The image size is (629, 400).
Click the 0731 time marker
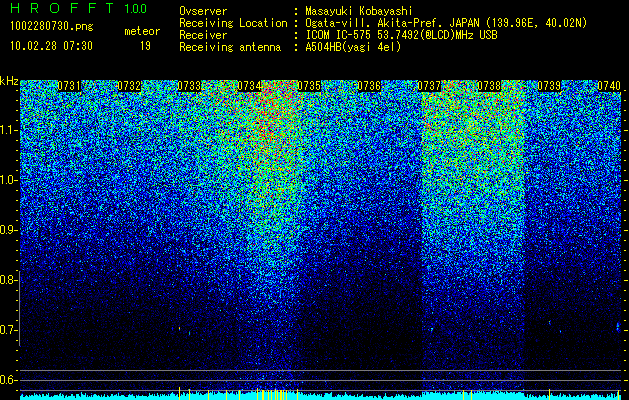click(69, 86)
